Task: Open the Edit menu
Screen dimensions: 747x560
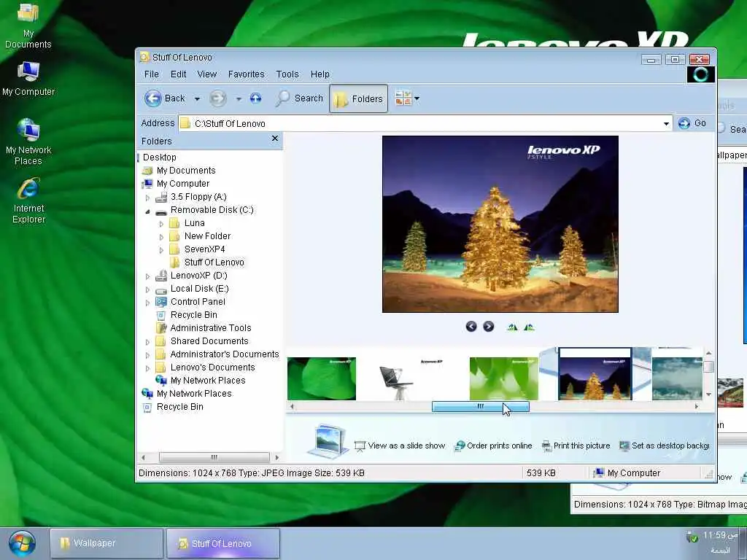Action: (178, 74)
